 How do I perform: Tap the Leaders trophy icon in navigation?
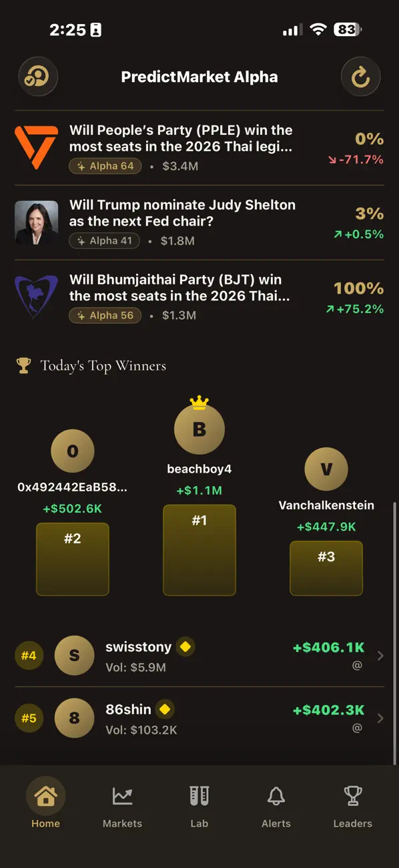pyautogui.click(x=352, y=795)
